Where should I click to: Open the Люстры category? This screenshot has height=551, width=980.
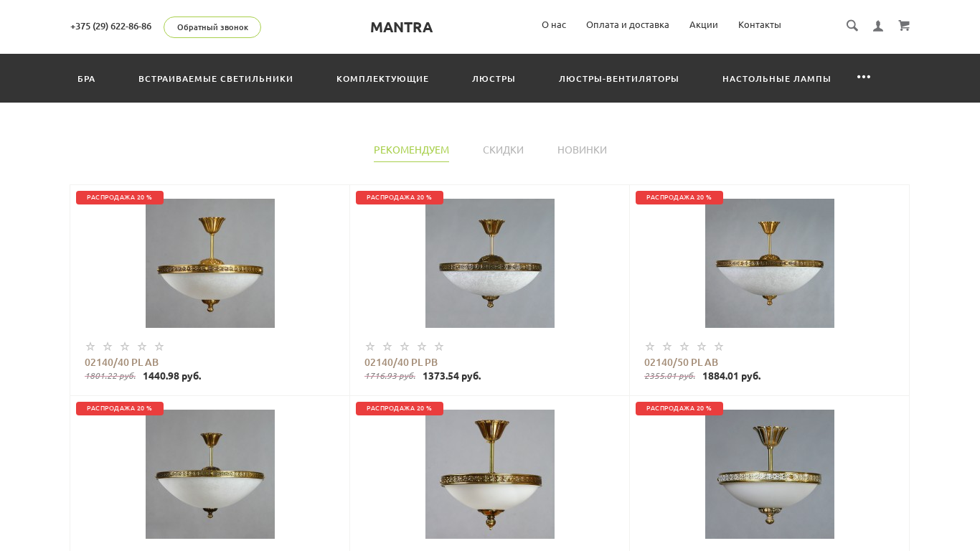pos(494,79)
